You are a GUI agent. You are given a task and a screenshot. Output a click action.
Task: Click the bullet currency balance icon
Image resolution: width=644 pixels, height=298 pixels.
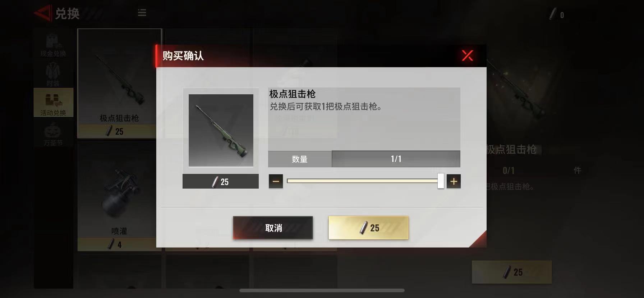[553, 14]
